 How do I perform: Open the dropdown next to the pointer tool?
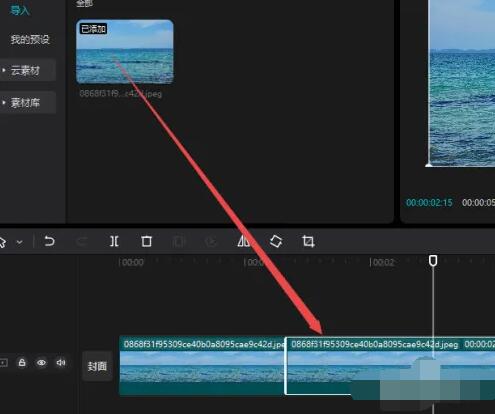(20, 242)
